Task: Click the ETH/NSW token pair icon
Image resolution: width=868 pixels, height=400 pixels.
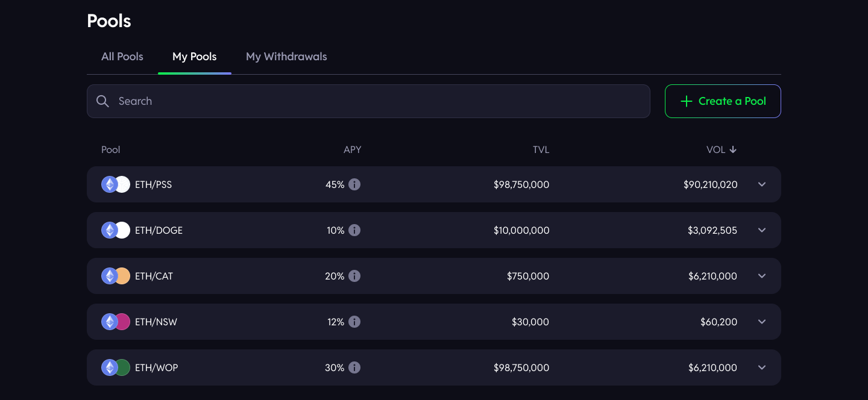Action: 116,322
